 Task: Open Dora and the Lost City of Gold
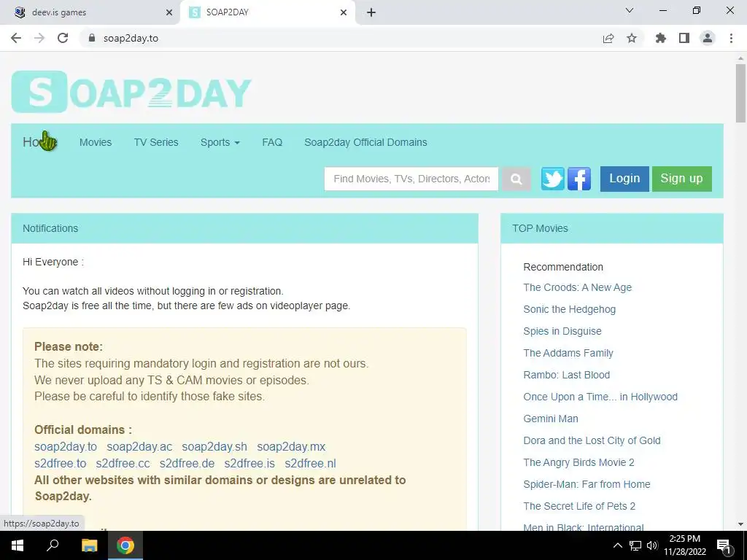(592, 441)
